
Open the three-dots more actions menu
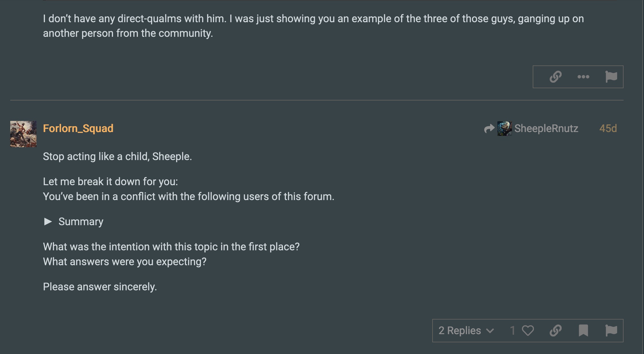click(x=583, y=77)
